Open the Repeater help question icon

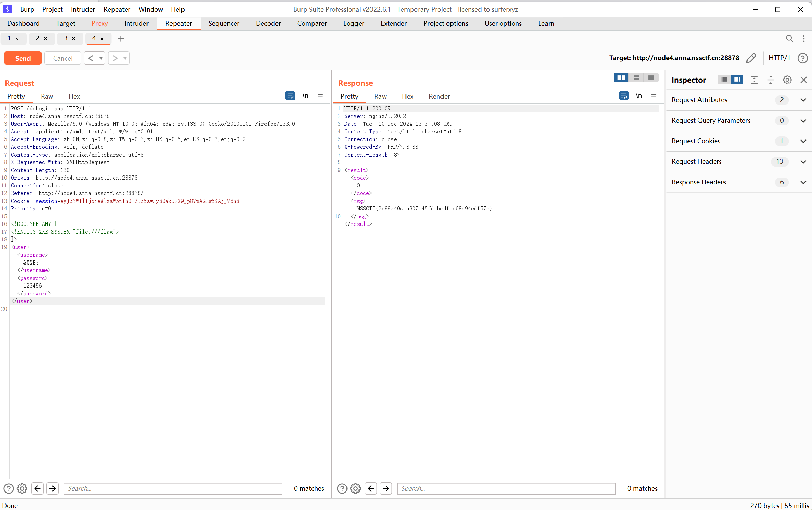point(802,58)
